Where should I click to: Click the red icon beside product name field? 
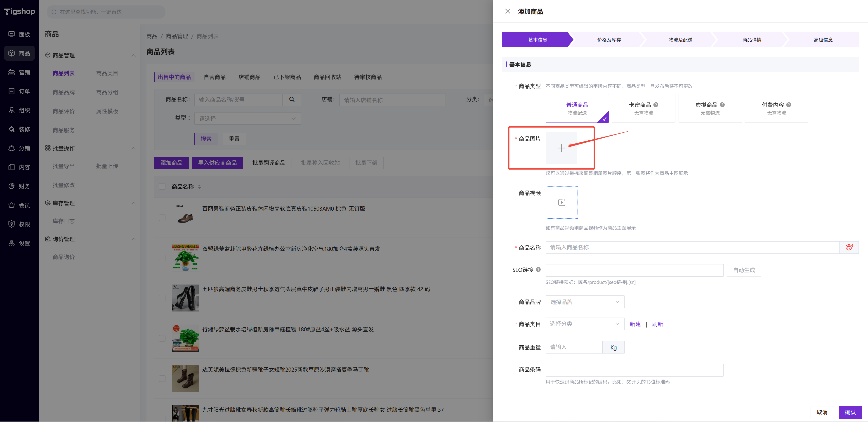(849, 247)
